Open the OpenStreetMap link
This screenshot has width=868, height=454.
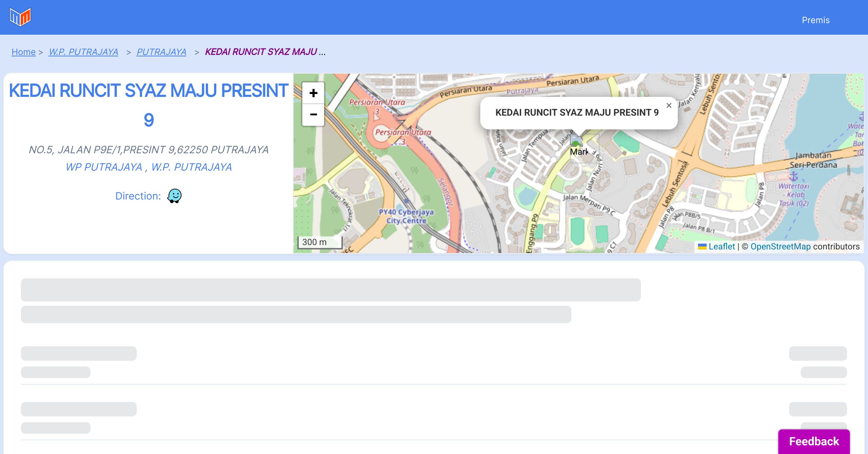click(780, 247)
